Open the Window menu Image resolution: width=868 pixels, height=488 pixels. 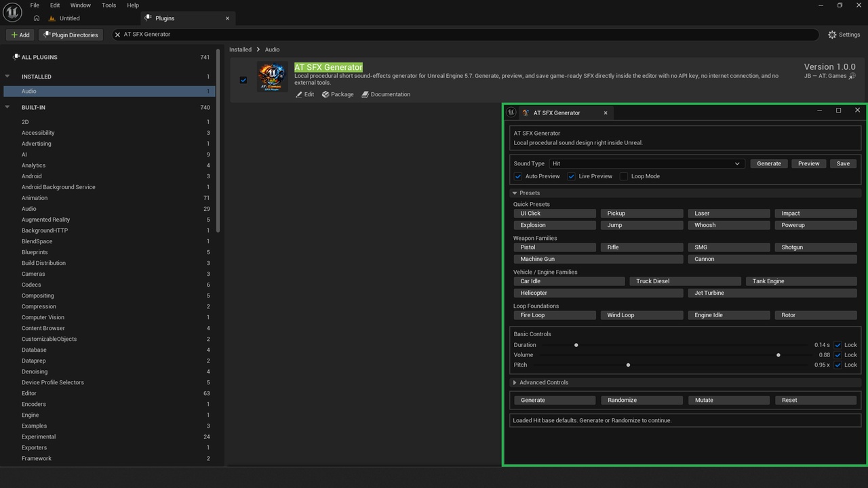(81, 5)
